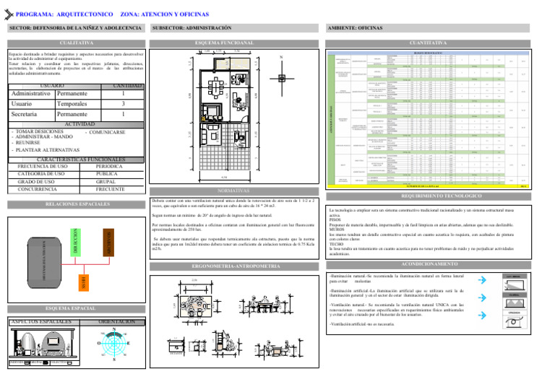This screenshot has height=392, width=555.
Task: Click the ZONA: ATENCION Y OFICINAS title
Action: pyautogui.click(x=165, y=14)
